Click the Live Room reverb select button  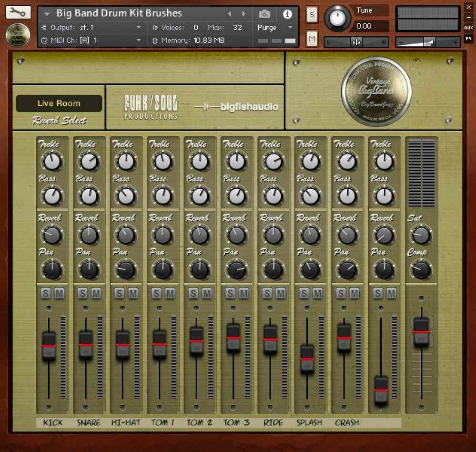click(x=58, y=103)
